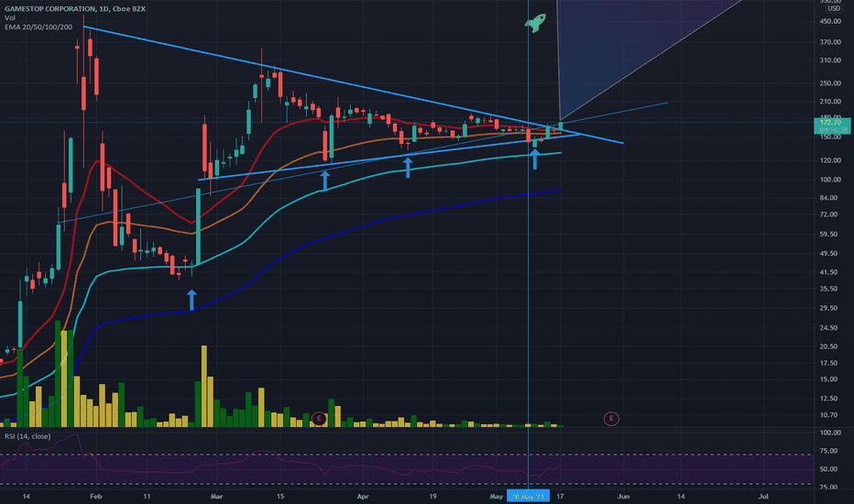Image resolution: width=854 pixels, height=504 pixels.
Task: Click the Mar label on time axis
Action: pyautogui.click(x=217, y=497)
